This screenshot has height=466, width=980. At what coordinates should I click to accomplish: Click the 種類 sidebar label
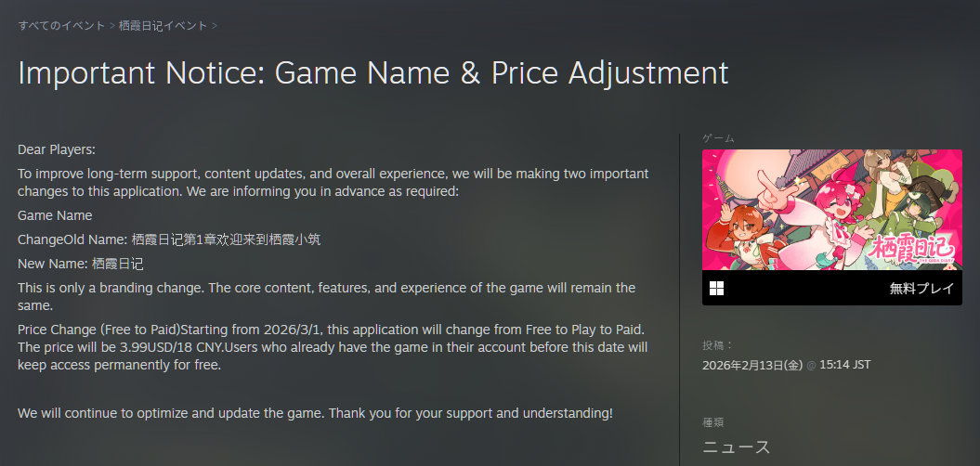click(x=713, y=421)
